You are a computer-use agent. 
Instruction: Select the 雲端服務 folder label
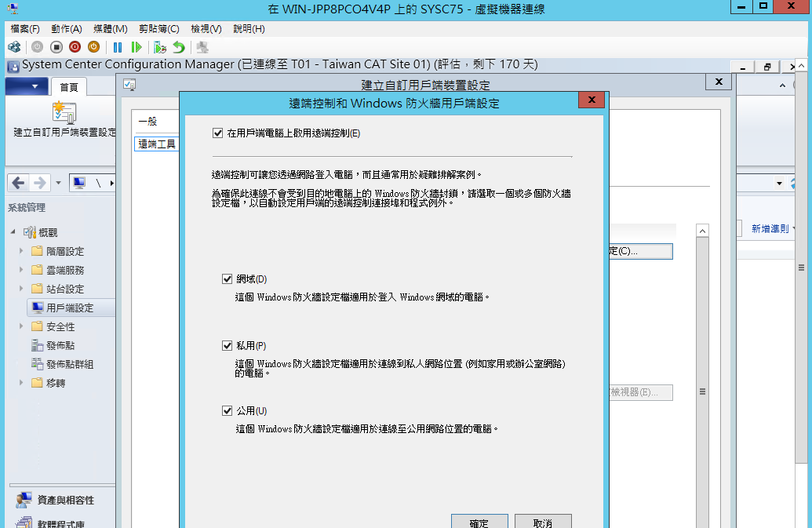pos(65,270)
